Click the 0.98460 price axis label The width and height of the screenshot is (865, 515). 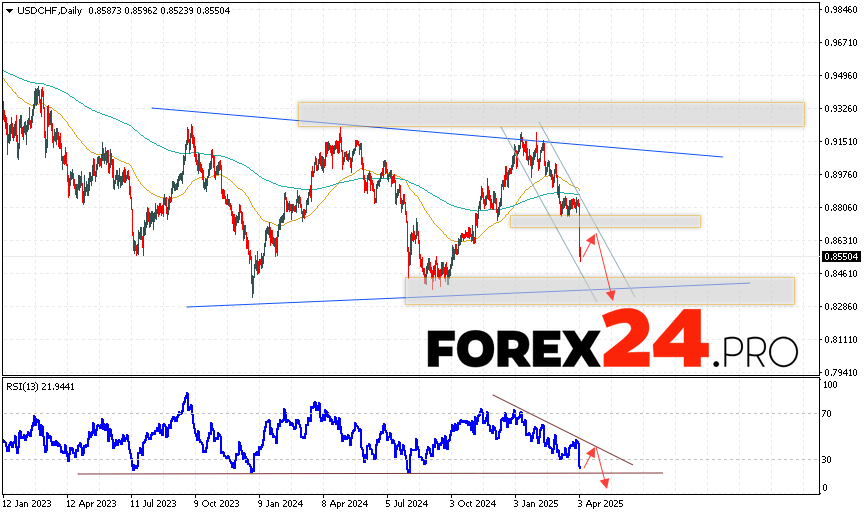[x=840, y=10]
